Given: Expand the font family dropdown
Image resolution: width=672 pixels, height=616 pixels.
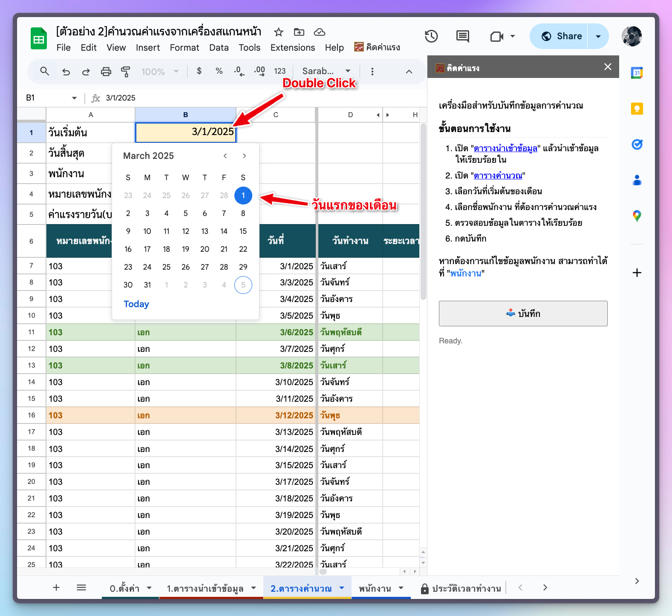Looking at the screenshot, I should 326,71.
